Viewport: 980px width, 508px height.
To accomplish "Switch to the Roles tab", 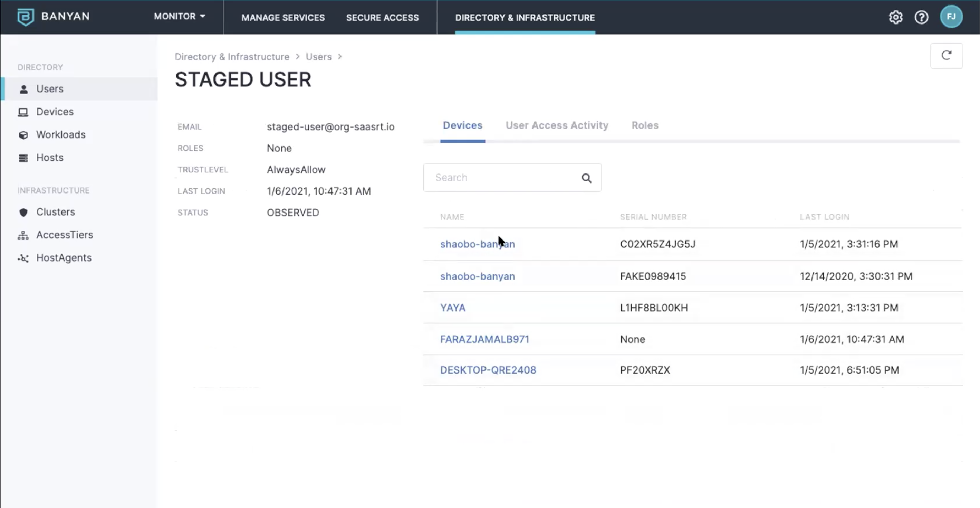I will (x=644, y=125).
